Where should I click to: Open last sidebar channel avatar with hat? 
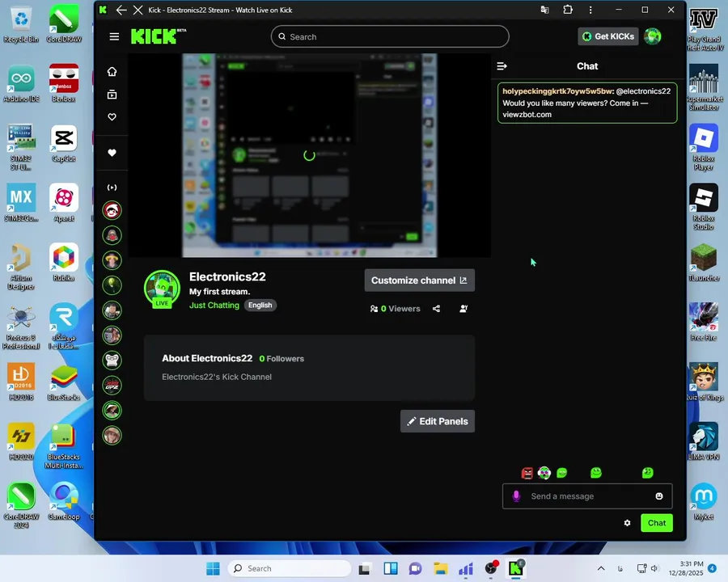click(x=112, y=436)
